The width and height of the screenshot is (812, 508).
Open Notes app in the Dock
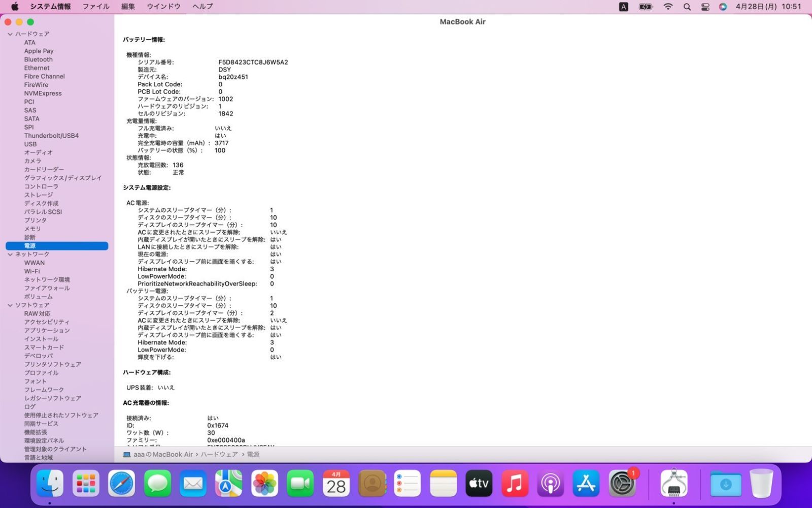point(444,483)
